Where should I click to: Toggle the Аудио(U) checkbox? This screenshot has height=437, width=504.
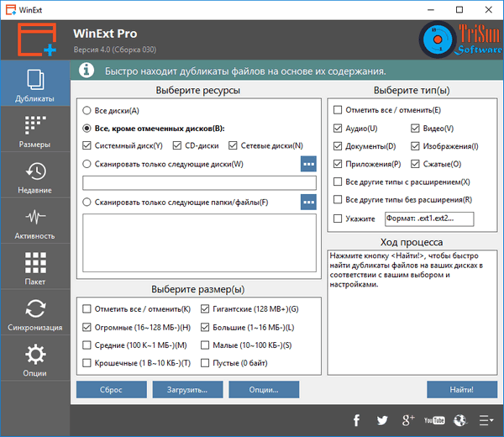point(338,129)
